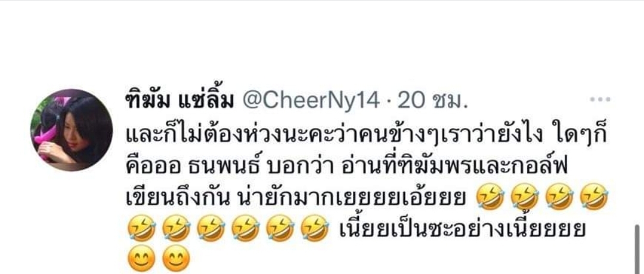Open the ทิฆัม แซ่ลิ้ม display name

181,101
